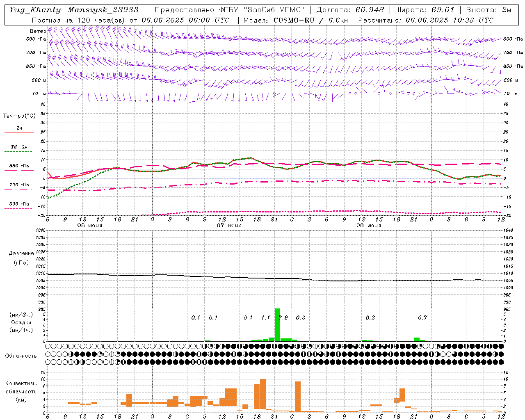525x420 pixels.
Task: Click the dotted 500 гПа legend line sample
Action: [19, 209]
